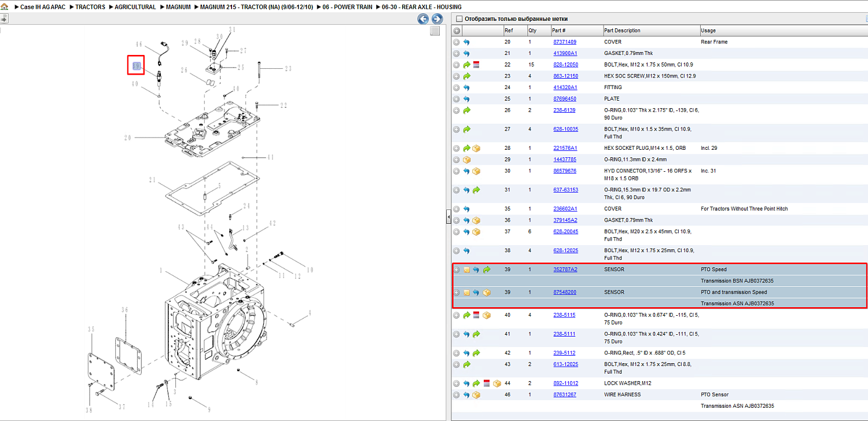Toggle the left side panel arrow button
This screenshot has height=421, width=868.
(3, 19)
